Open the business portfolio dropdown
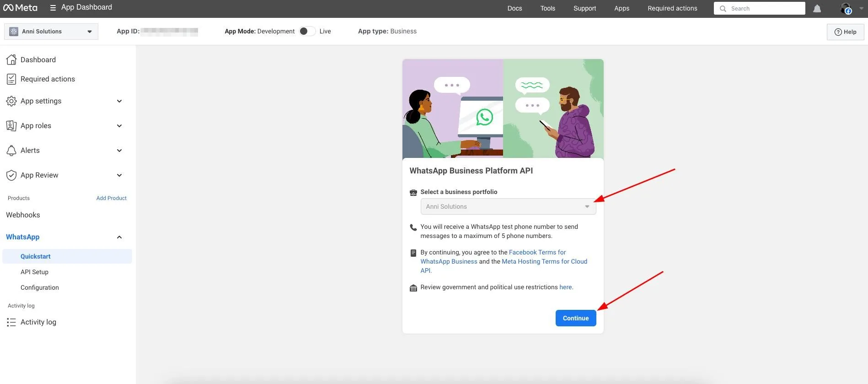Viewport: 868px width, 384px height. pos(508,206)
